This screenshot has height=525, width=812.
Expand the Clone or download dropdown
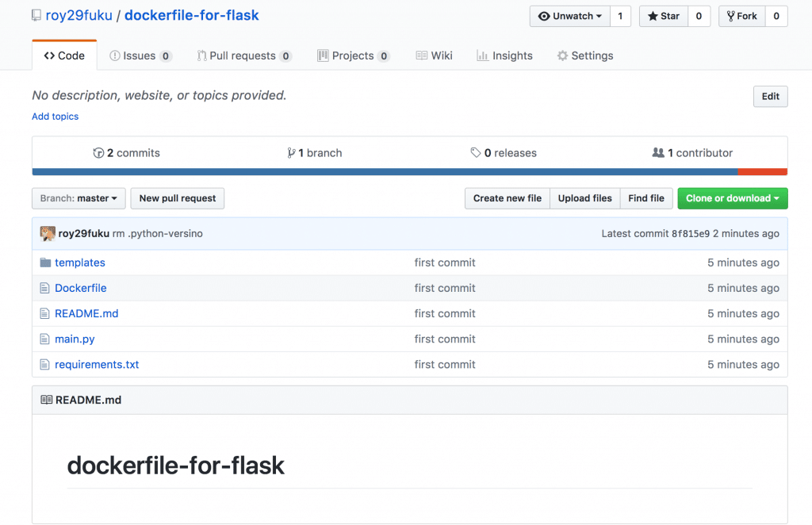tap(732, 198)
